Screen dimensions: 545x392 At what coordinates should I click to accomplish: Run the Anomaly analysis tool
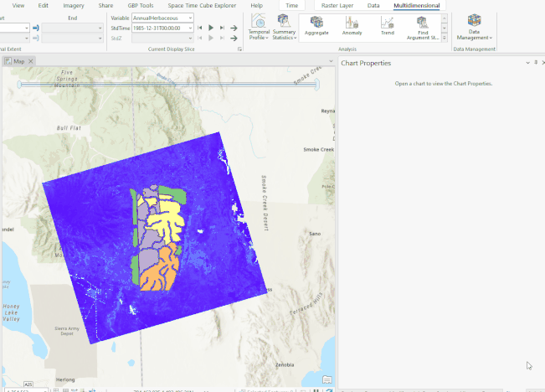[352, 26]
